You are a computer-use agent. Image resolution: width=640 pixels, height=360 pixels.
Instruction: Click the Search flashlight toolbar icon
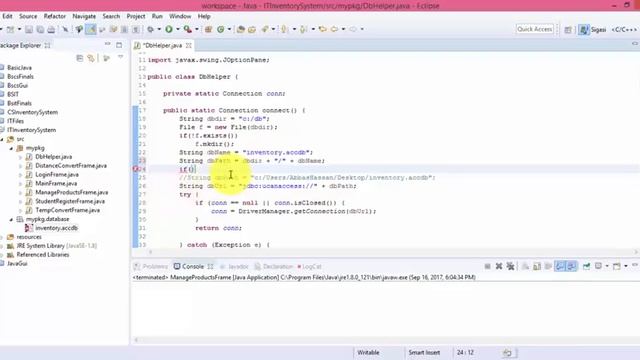265,29
